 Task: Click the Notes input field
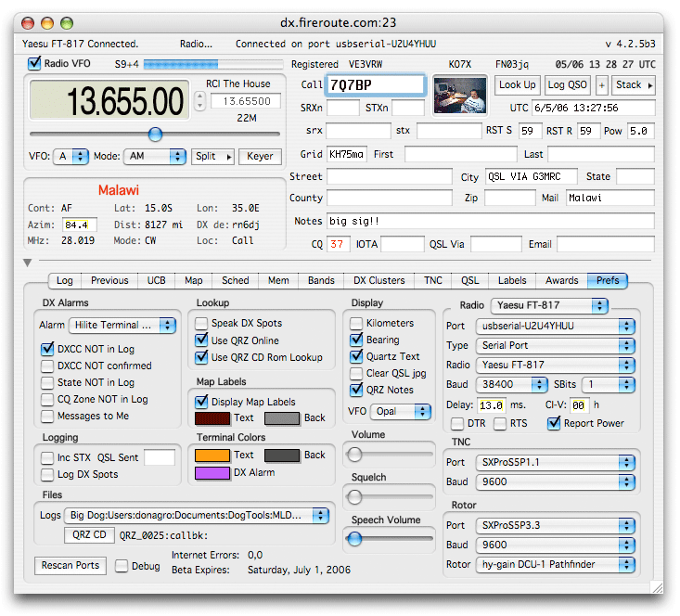pos(490,221)
